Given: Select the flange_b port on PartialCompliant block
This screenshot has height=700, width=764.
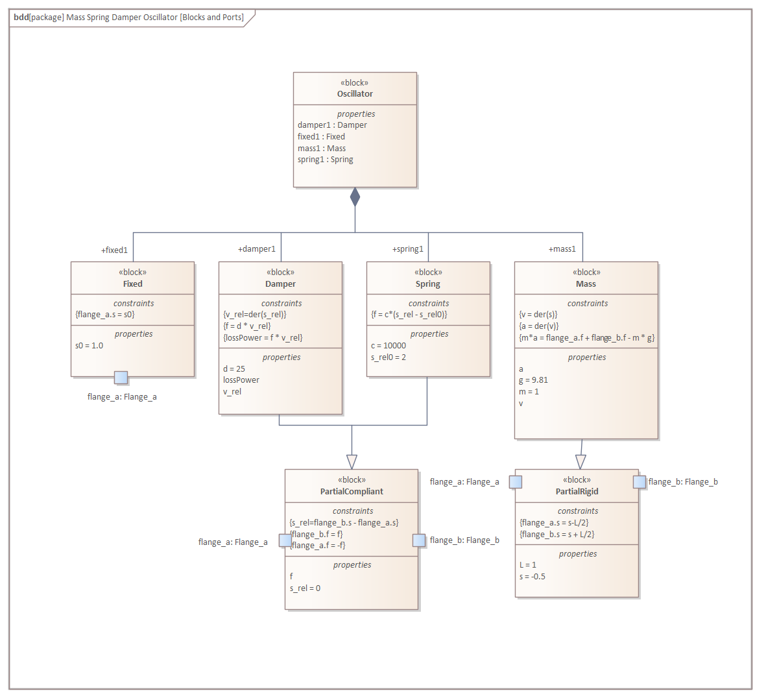Looking at the screenshot, I should 419,540.
